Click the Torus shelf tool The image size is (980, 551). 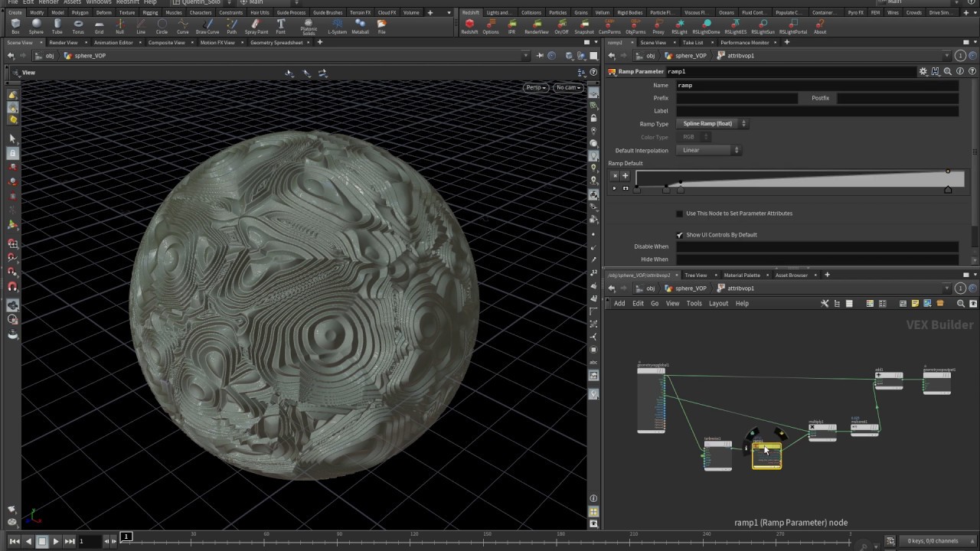click(x=78, y=26)
